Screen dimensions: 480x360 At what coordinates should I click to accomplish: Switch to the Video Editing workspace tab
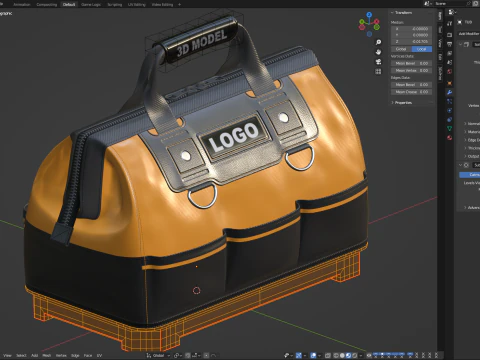[162, 5]
